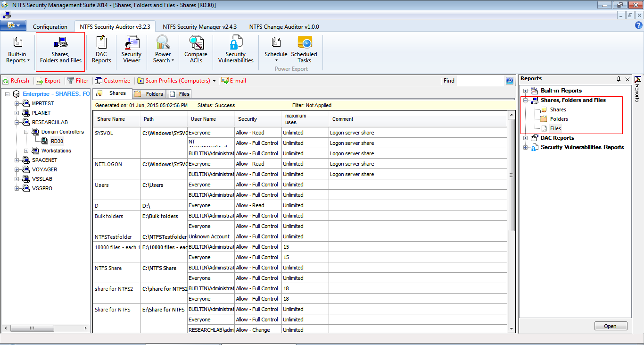
Task: Click the Open button
Action: point(610,326)
